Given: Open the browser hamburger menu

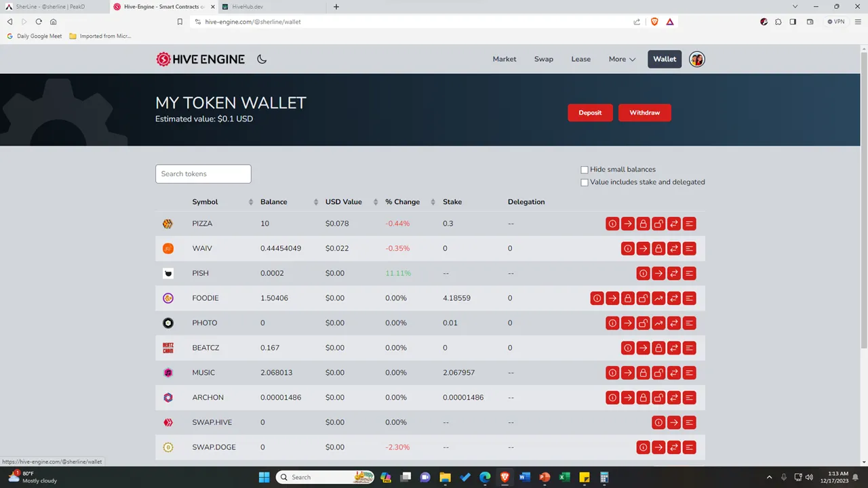Looking at the screenshot, I should 859,22.
